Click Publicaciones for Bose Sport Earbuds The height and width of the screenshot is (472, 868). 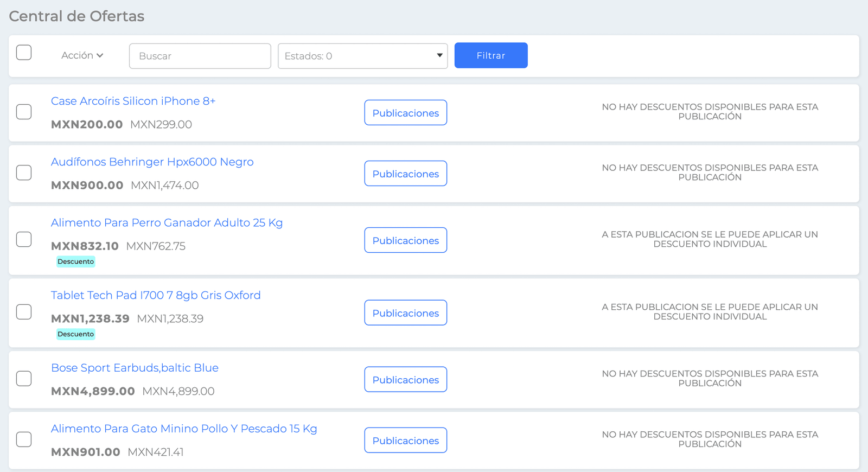(406, 379)
